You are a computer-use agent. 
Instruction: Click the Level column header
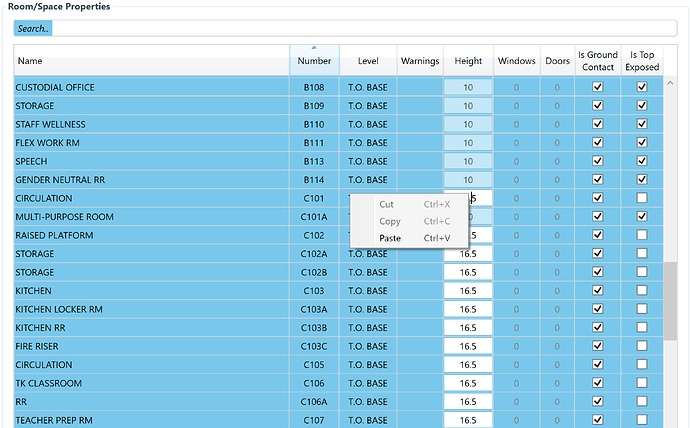[367, 61]
